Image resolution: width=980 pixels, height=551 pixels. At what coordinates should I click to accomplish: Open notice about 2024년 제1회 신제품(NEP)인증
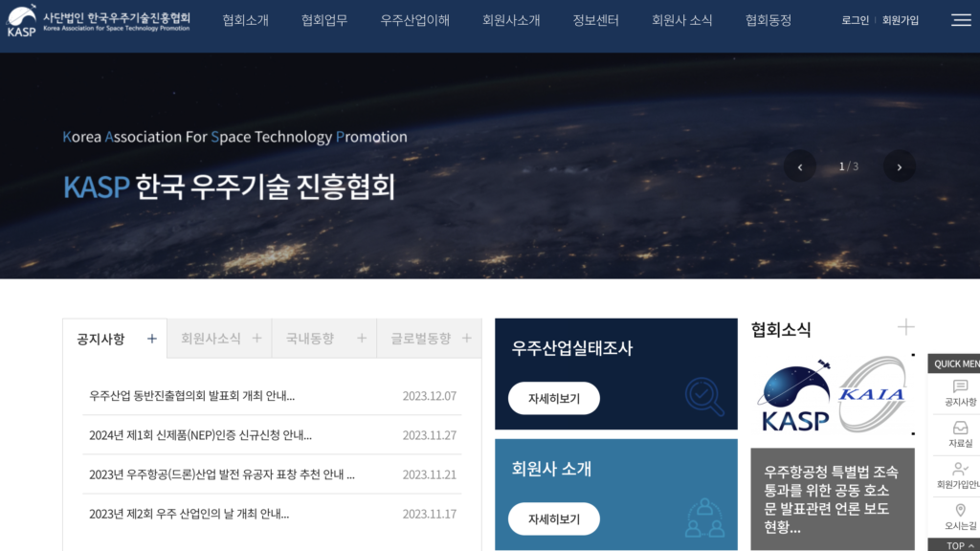pos(200,435)
